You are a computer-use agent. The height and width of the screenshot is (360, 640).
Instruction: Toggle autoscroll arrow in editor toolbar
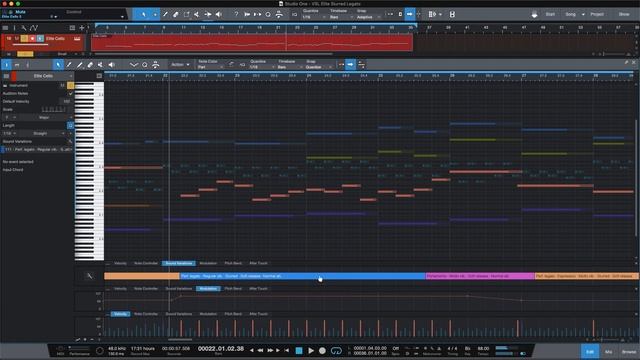pos(350,64)
